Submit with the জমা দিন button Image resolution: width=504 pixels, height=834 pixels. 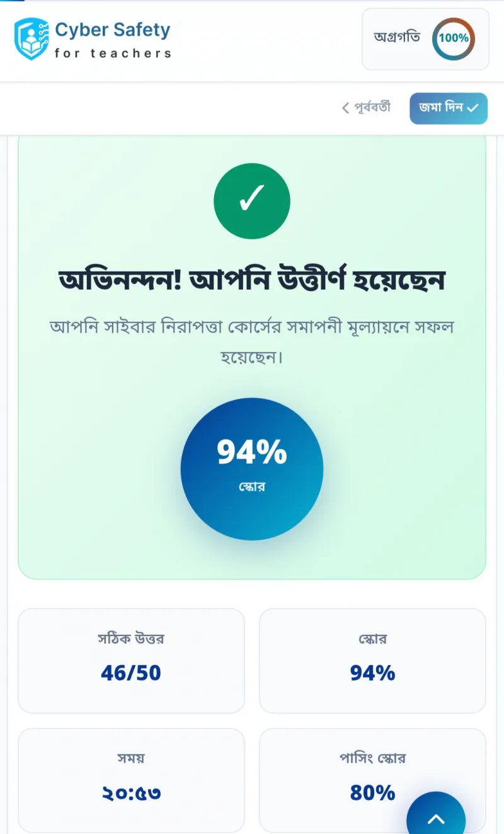click(x=449, y=108)
